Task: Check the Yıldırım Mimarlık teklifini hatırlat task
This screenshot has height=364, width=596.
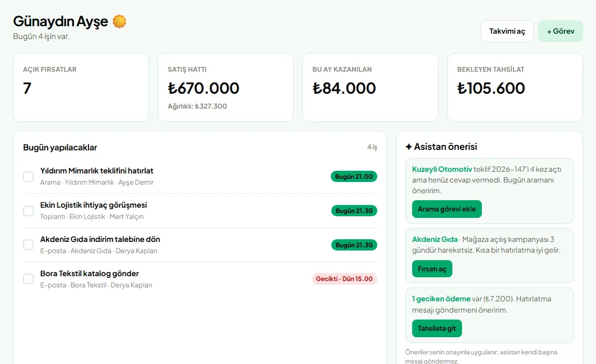Action: 28,177
